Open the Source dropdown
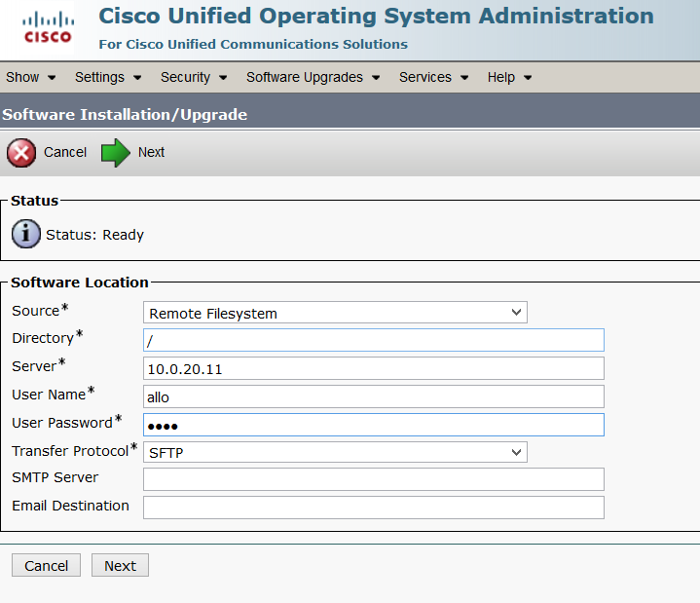The width and height of the screenshot is (700, 603). pos(335,314)
